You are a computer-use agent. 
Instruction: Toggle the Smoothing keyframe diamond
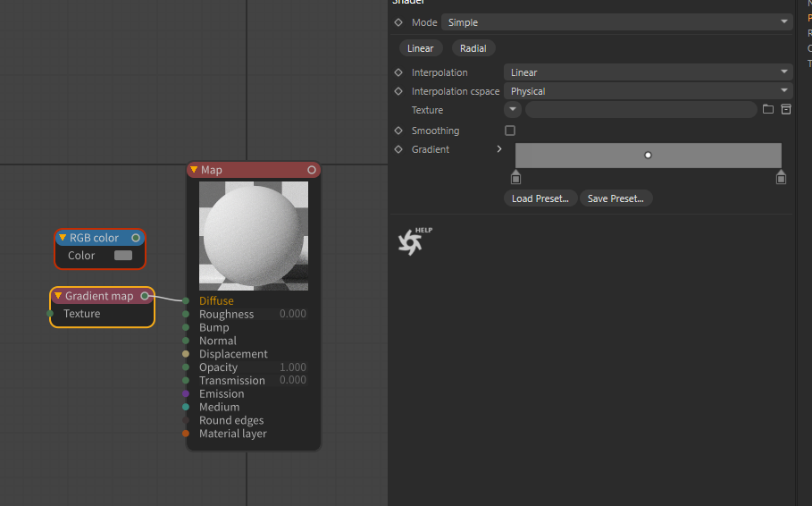point(398,131)
